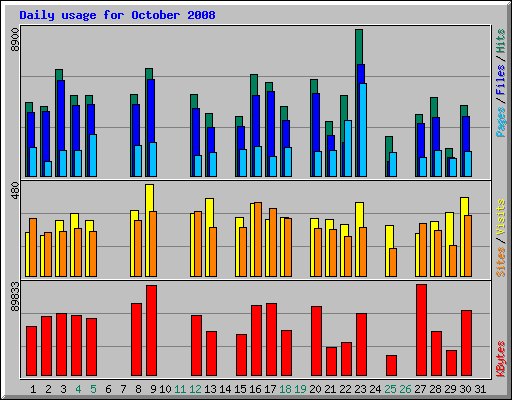Image resolution: width=512 pixels, height=400 pixels.
Task: Click the red KBytes bar for day 27
Action: point(421,330)
